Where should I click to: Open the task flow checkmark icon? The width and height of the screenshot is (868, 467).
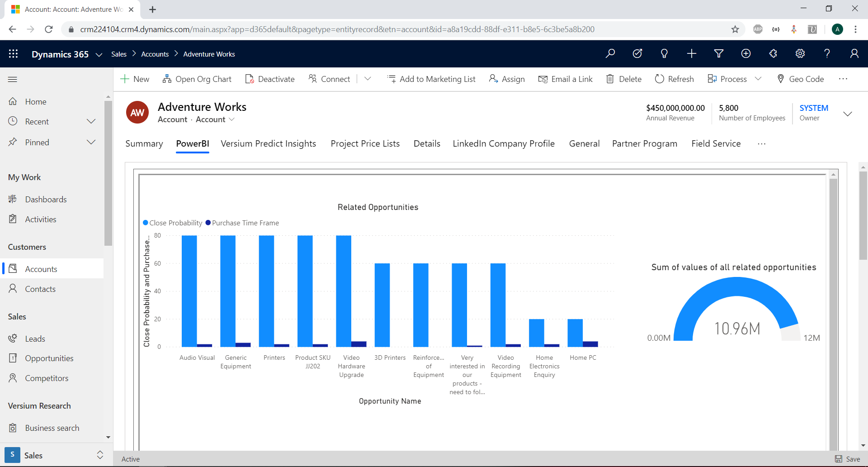[637, 54]
